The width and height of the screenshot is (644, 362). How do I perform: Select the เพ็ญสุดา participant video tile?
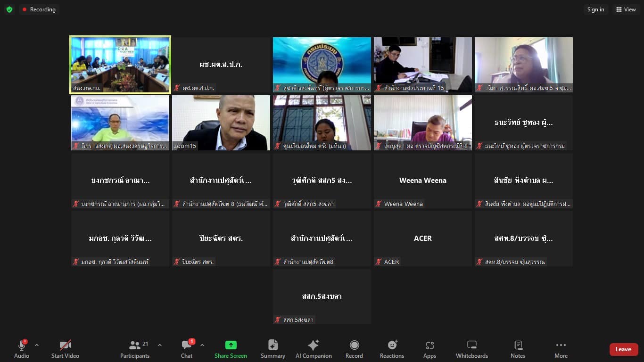click(423, 123)
